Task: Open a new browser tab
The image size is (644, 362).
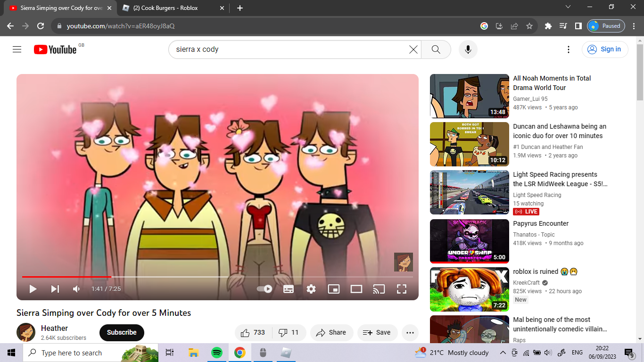Action: [x=240, y=8]
